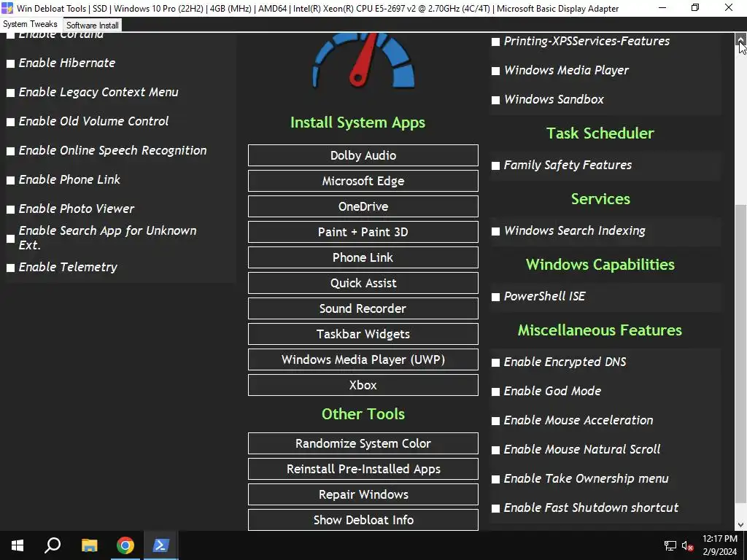The width and height of the screenshot is (747, 560).
Task: Tick Enable Online Speech Recognition
Action: (10, 151)
